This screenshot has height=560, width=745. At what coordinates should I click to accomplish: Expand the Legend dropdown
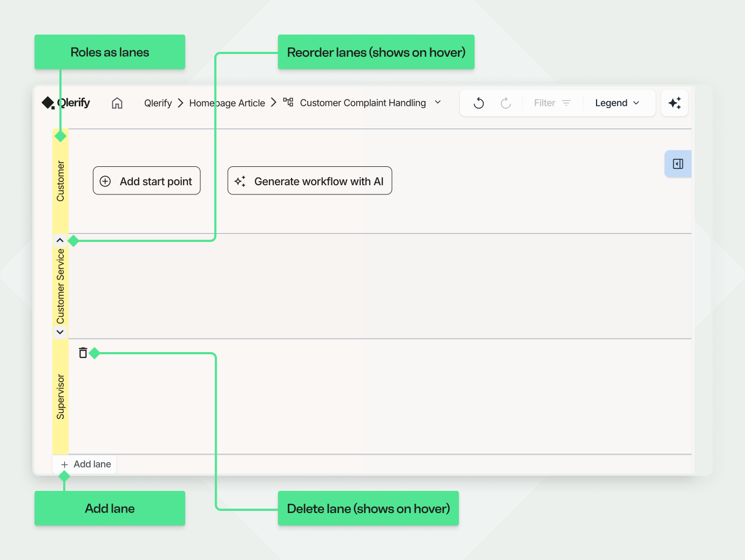click(617, 103)
